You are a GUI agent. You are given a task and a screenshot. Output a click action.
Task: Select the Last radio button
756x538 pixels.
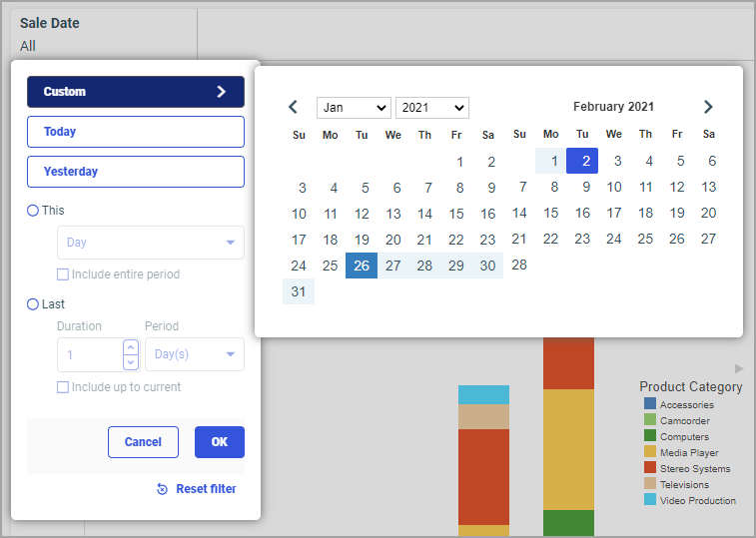(33, 304)
